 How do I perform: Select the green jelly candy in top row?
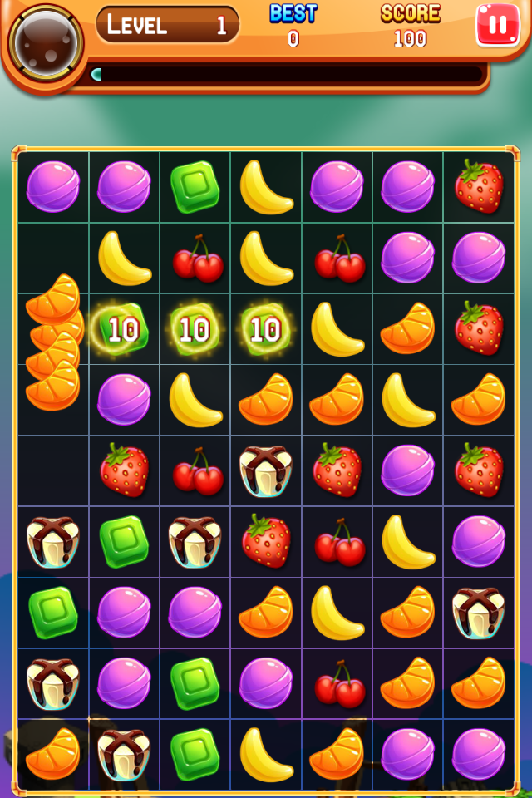195,186
